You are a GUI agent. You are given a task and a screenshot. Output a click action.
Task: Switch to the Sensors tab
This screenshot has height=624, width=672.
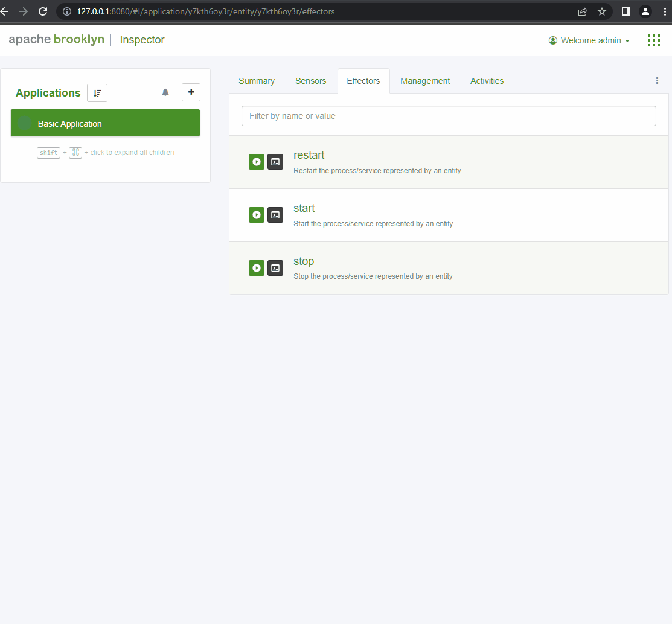click(x=311, y=81)
